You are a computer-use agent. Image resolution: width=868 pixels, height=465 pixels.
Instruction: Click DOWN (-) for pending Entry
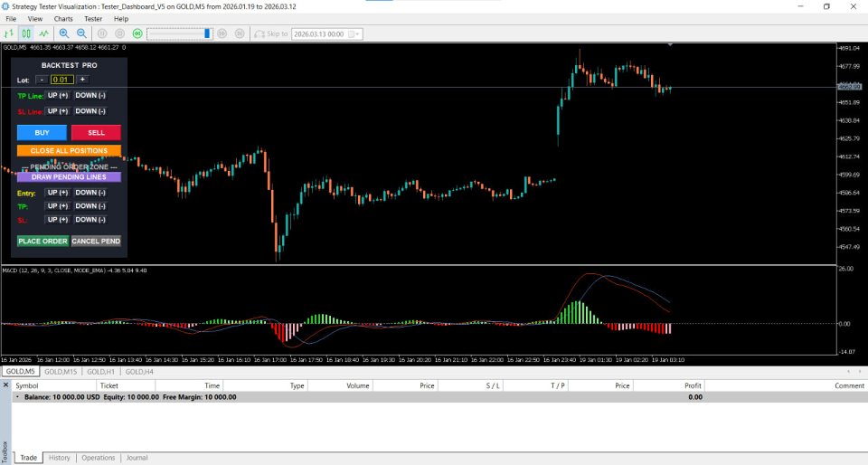pos(90,193)
